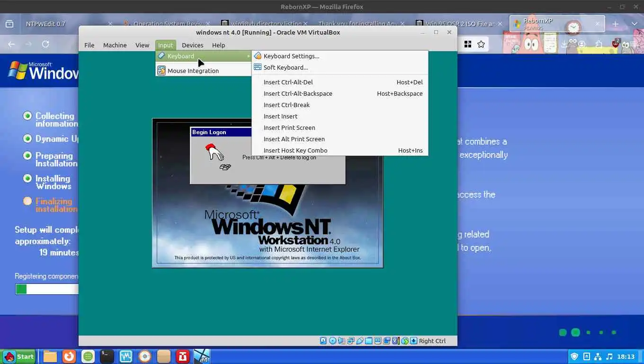Viewport: 644px width, 364px height.
Task: Click the network adapters status icon
Action: pos(350,340)
